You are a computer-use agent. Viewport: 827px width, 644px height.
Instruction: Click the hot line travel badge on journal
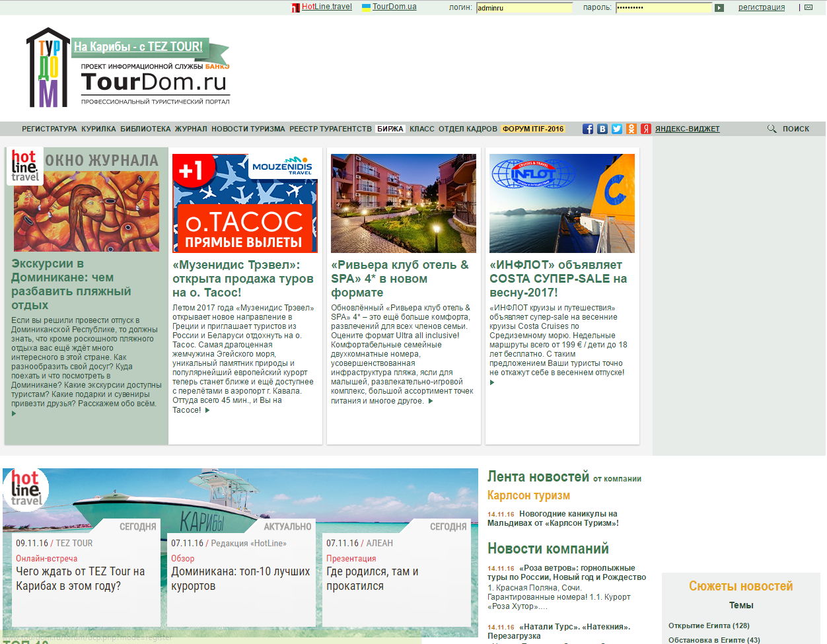tap(24, 165)
